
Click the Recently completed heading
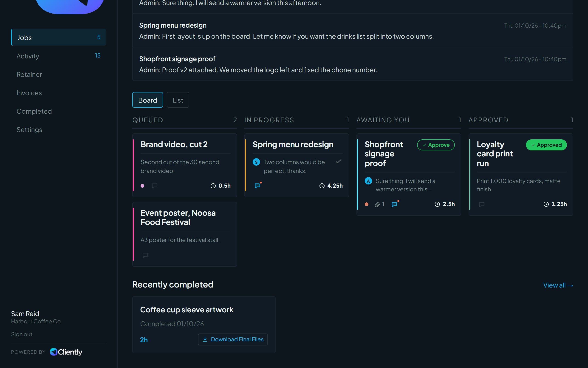[173, 285]
